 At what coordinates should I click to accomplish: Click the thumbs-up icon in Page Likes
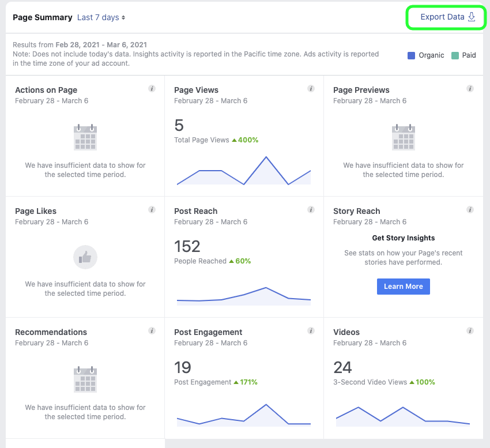tap(85, 258)
